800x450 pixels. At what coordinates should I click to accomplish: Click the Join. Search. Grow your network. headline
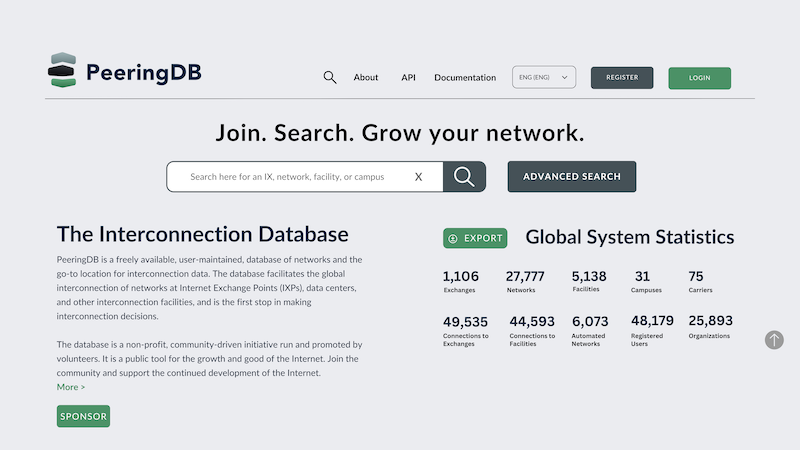399,133
